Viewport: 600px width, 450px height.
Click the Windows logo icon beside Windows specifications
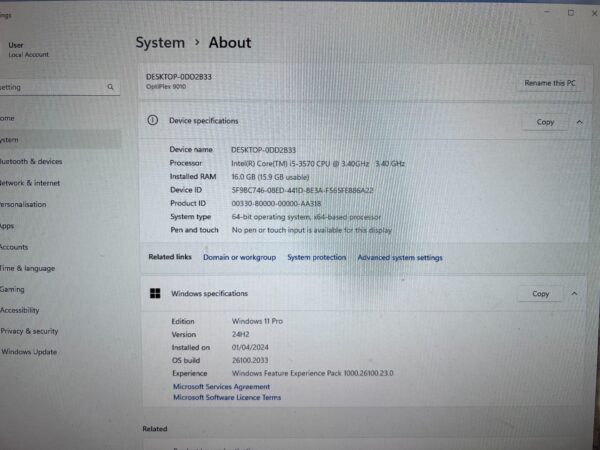pos(155,293)
